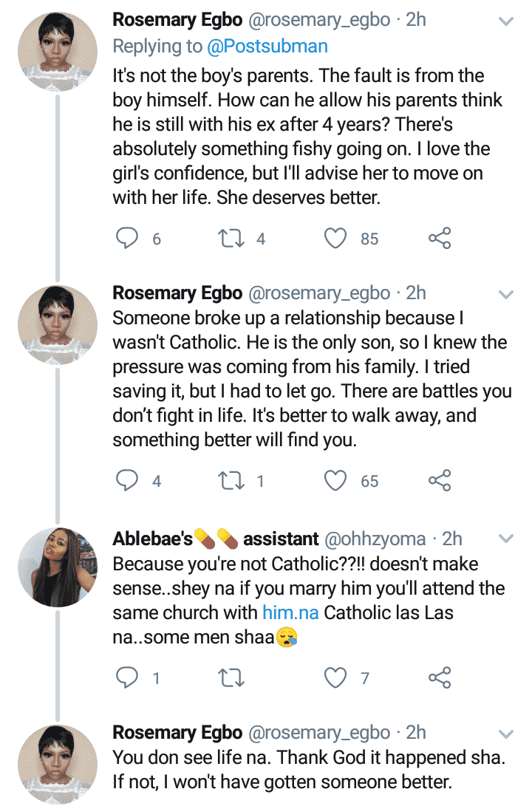The image size is (532, 806).
Task: Like the tweet with 7 likes
Action: click(x=336, y=677)
